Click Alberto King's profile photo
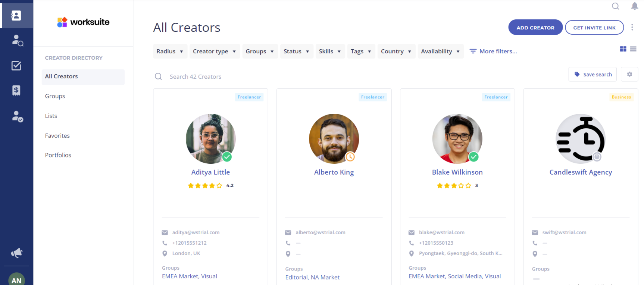Viewport: 644px width, 285px height. [x=334, y=139]
